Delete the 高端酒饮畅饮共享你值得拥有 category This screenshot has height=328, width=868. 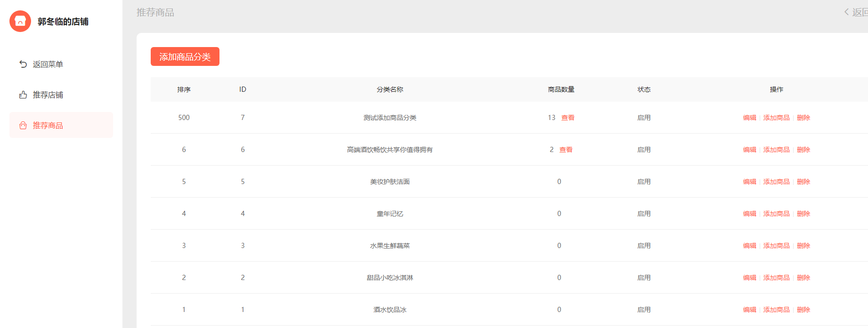coord(803,150)
